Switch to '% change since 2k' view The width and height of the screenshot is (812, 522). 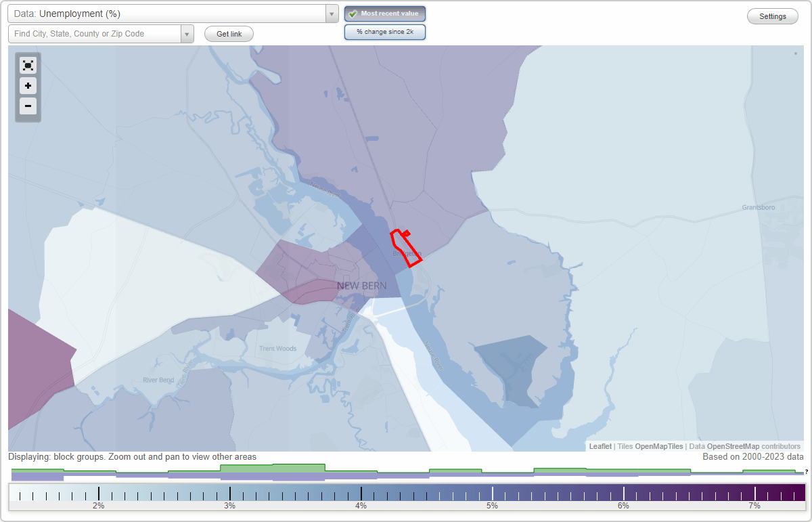(x=384, y=31)
